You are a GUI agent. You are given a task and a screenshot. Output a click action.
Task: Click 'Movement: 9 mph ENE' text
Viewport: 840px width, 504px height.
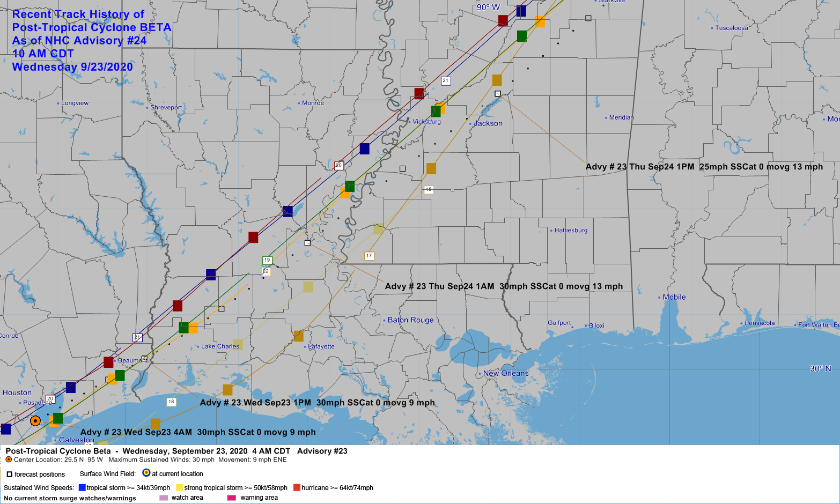(x=253, y=459)
